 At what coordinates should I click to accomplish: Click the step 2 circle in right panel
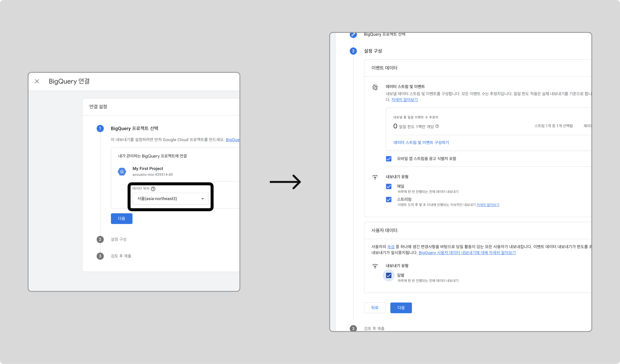tap(353, 51)
